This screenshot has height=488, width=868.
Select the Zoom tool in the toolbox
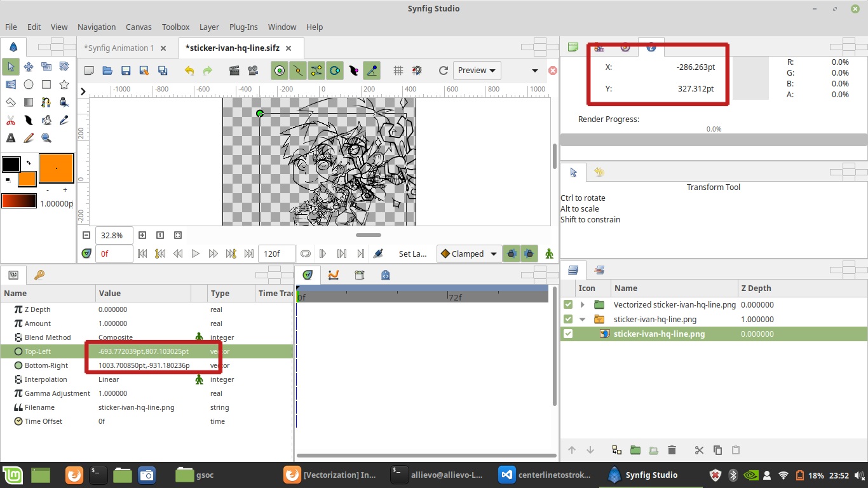[x=46, y=137]
